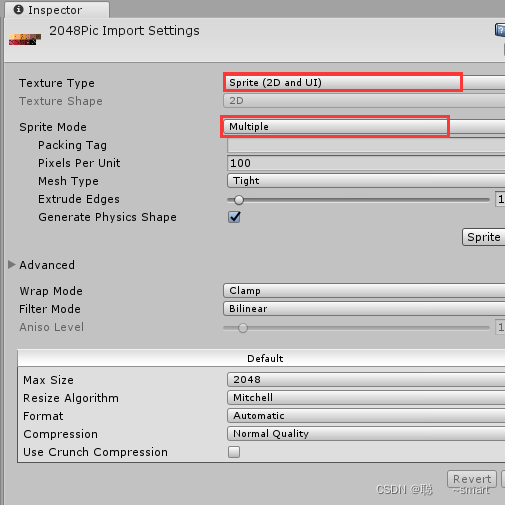Image resolution: width=505 pixels, height=505 pixels.
Task: Click the Inspector info icon
Action: [19, 10]
